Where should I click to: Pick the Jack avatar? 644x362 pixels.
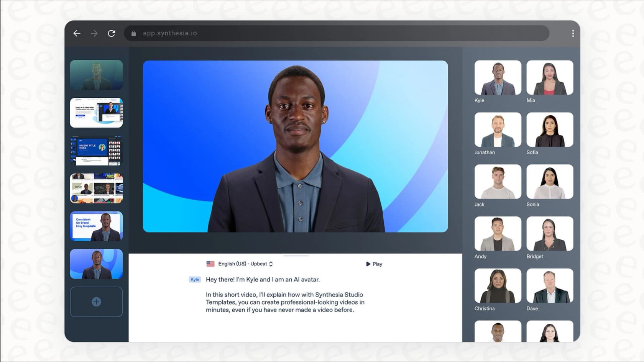[x=498, y=182]
